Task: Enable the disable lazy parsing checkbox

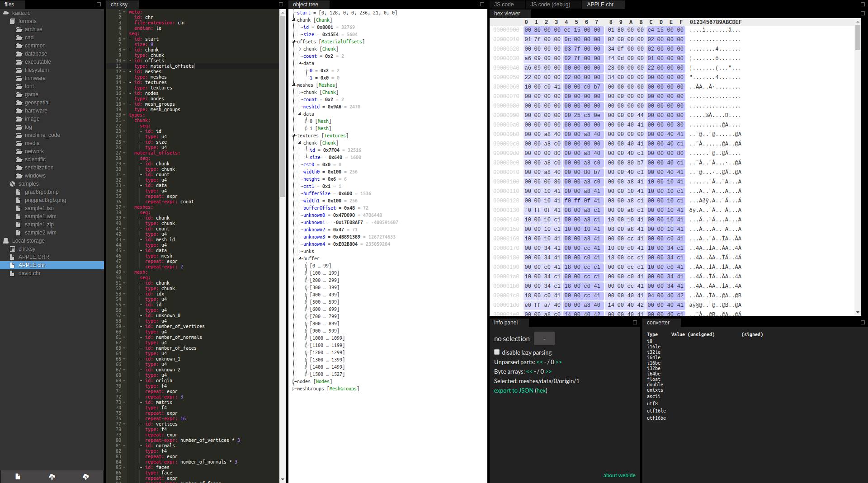Action: coord(496,352)
